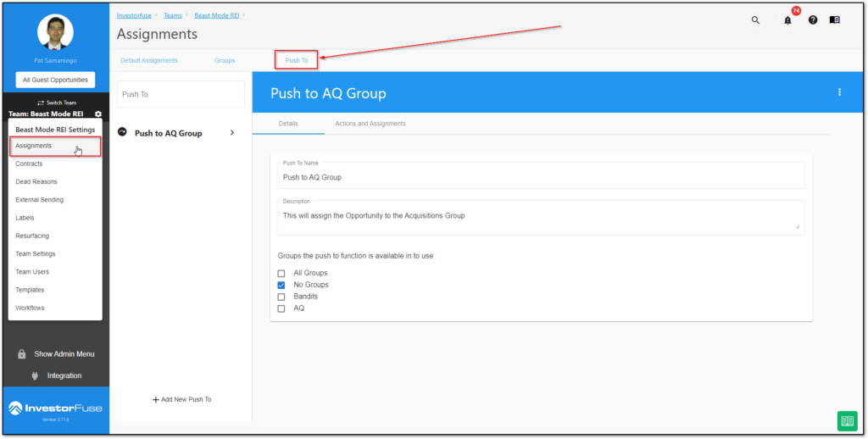Viewport: 868px width, 439px height.
Task: Switch to the Groups tab
Action: [225, 60]
